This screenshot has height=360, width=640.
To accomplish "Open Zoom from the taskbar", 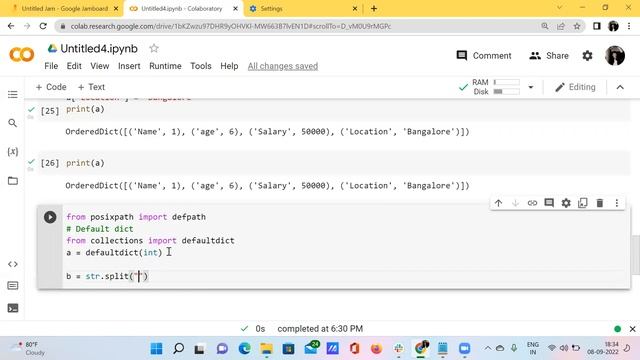I will 464,349.
